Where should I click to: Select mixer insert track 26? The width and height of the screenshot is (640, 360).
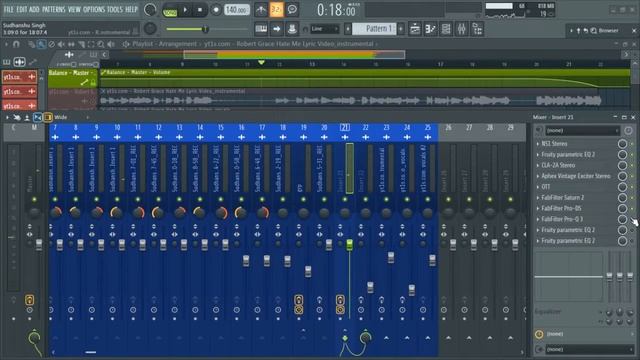tap(448, 128)
